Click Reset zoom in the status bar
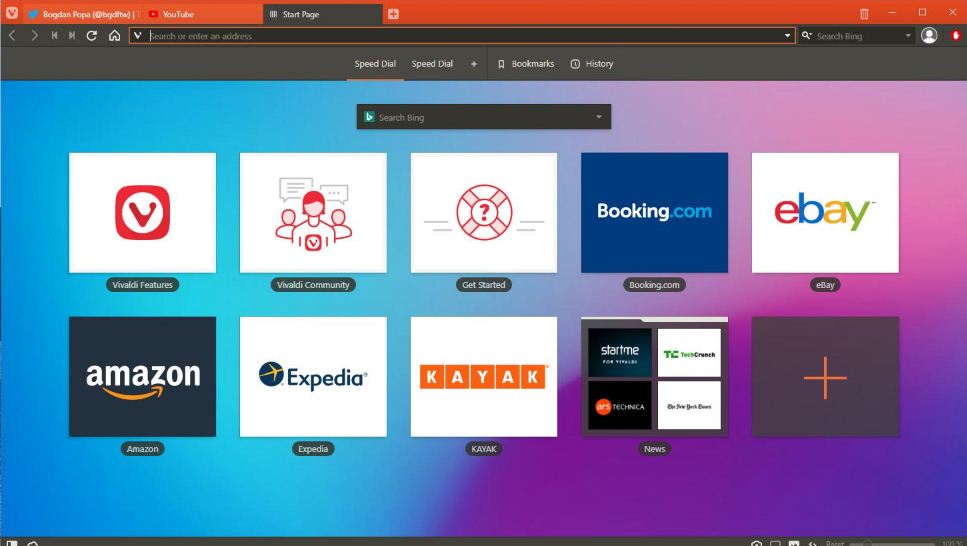This screenshot has width=967, height=546. coord(834,543)
